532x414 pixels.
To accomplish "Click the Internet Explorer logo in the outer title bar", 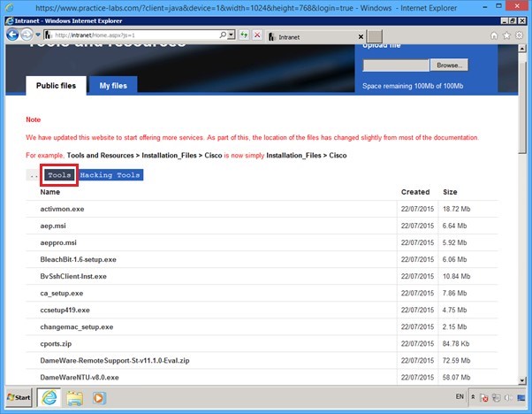I will [10, 7].
